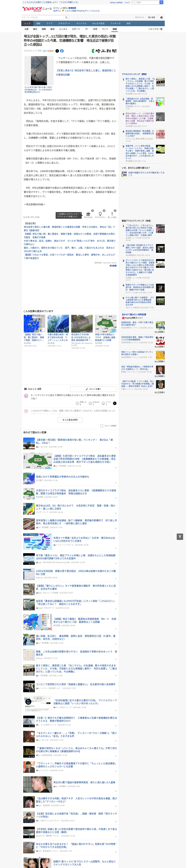Open the 有料 navigation tab
The height and width of the screenshot is (868, 186).
coord(129,24)
